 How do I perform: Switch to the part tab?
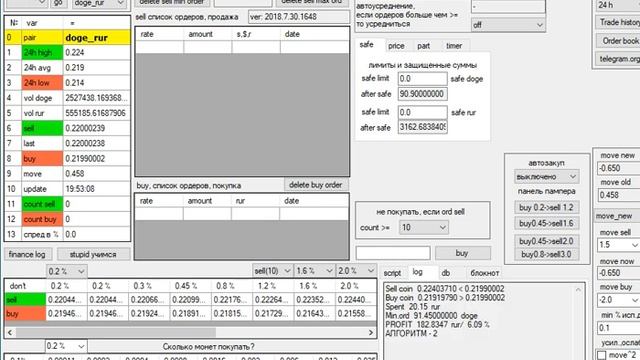tap(423, 46)
